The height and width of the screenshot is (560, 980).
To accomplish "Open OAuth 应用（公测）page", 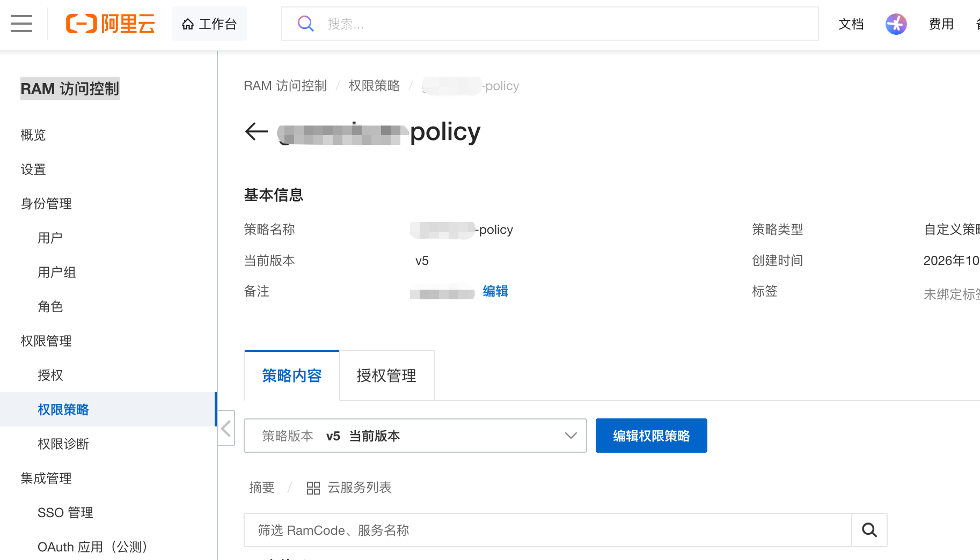I will (93, 547).
